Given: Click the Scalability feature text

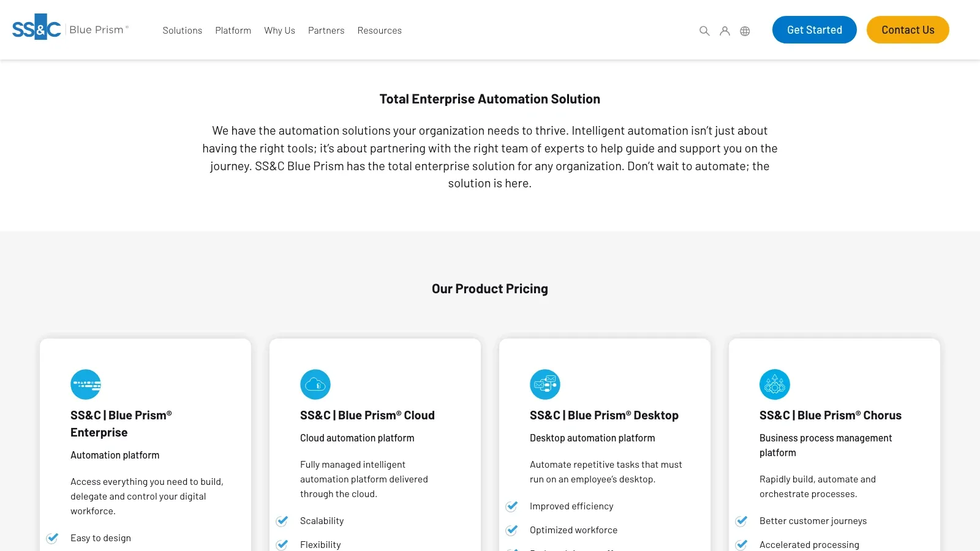Looking at the screenshot, I should [322, 521].
